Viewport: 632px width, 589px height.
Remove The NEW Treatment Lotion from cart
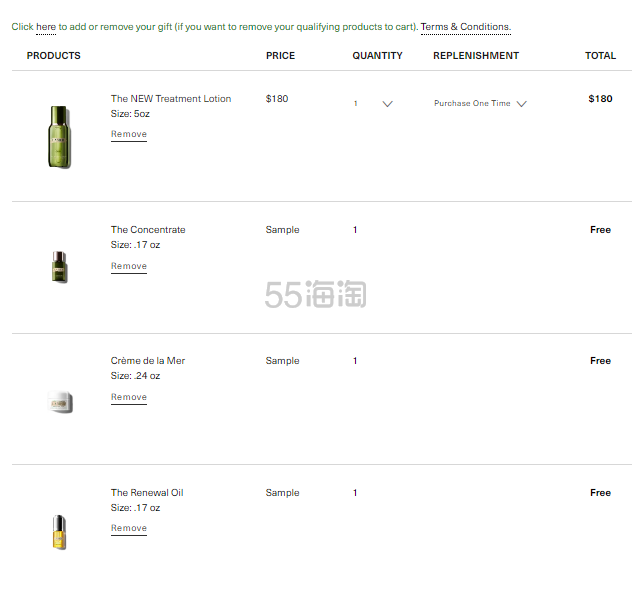pyautogui.click(x=129, y=134)
